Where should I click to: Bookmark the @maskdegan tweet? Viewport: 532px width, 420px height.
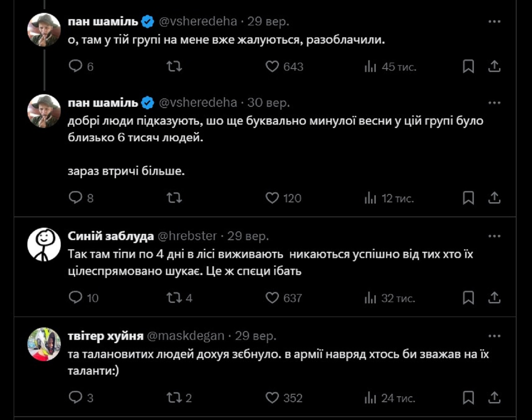pos(468,398)
